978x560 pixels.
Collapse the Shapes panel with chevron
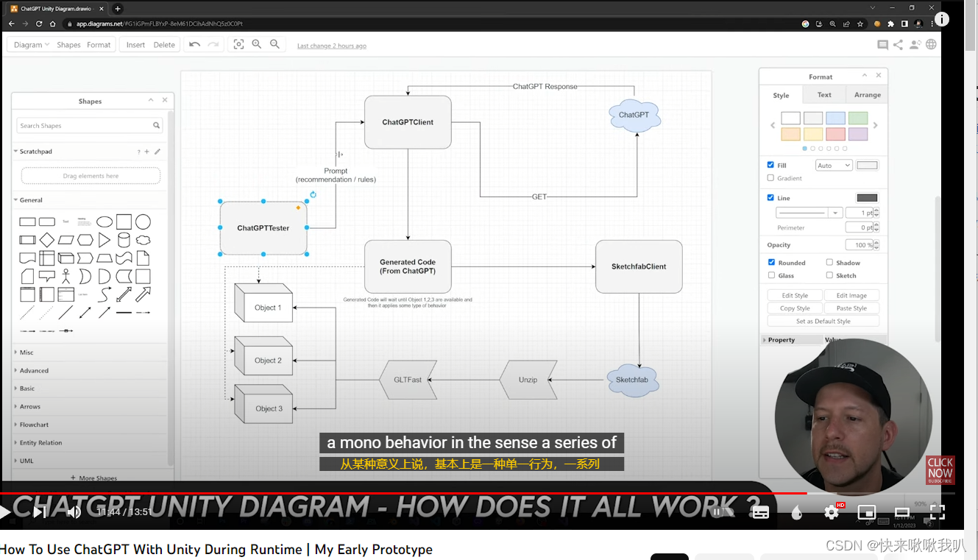pos(151,100)
